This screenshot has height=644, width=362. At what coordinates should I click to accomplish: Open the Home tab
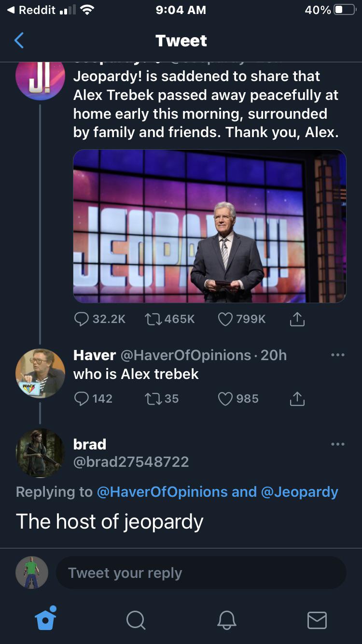[x=46, y=619]
